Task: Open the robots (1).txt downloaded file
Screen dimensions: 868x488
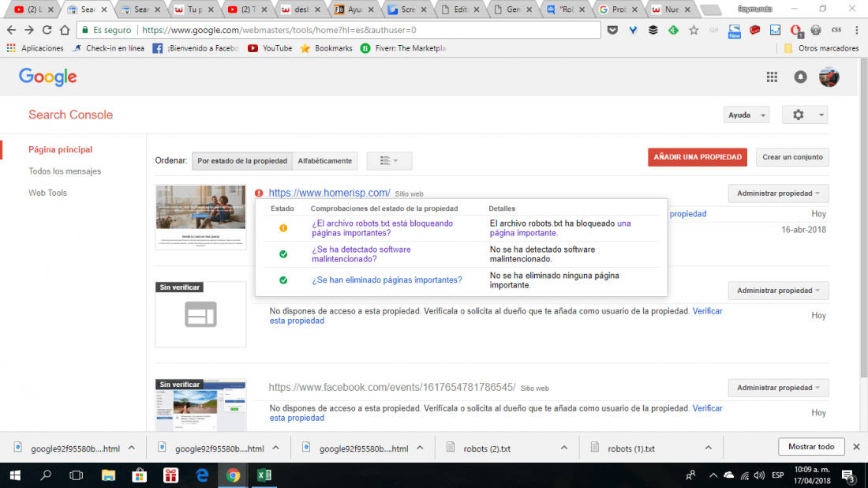Action: 631,448
